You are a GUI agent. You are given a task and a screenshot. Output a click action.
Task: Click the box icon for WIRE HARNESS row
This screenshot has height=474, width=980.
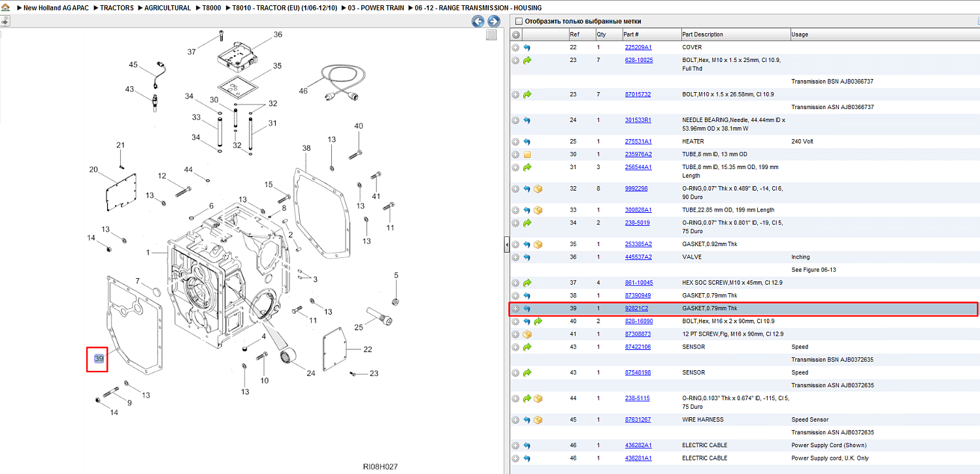538,420
